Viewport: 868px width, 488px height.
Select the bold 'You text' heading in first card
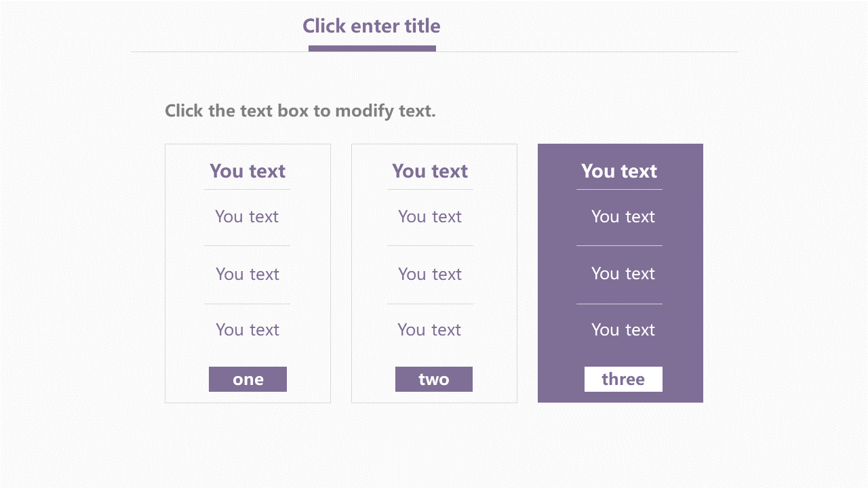click(248, 171)
